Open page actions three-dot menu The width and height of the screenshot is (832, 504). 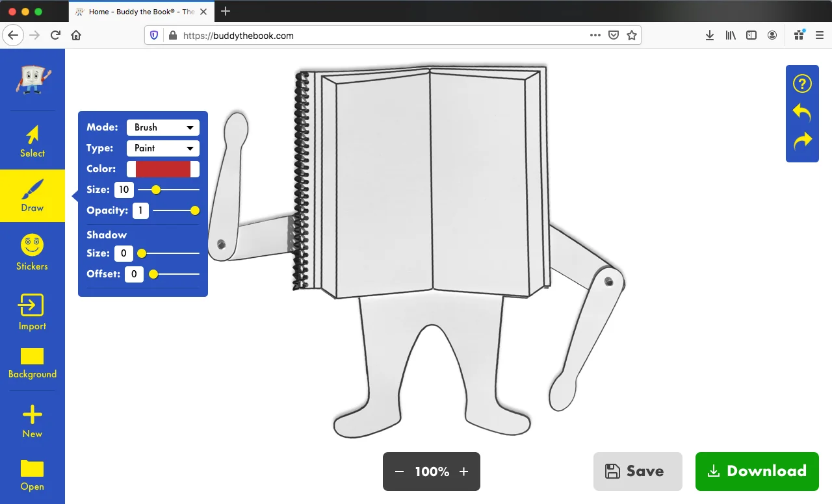point(595,36)
